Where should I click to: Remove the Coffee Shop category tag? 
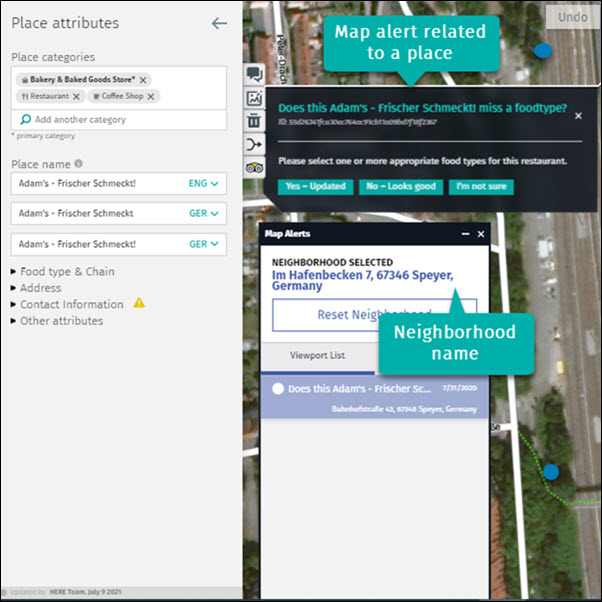(x=151, y=96)
